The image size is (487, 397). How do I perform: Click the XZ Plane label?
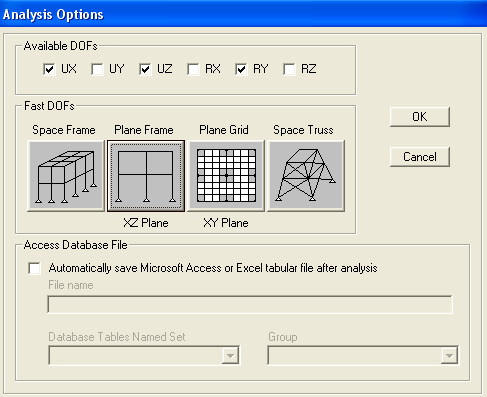coord(146,223)
